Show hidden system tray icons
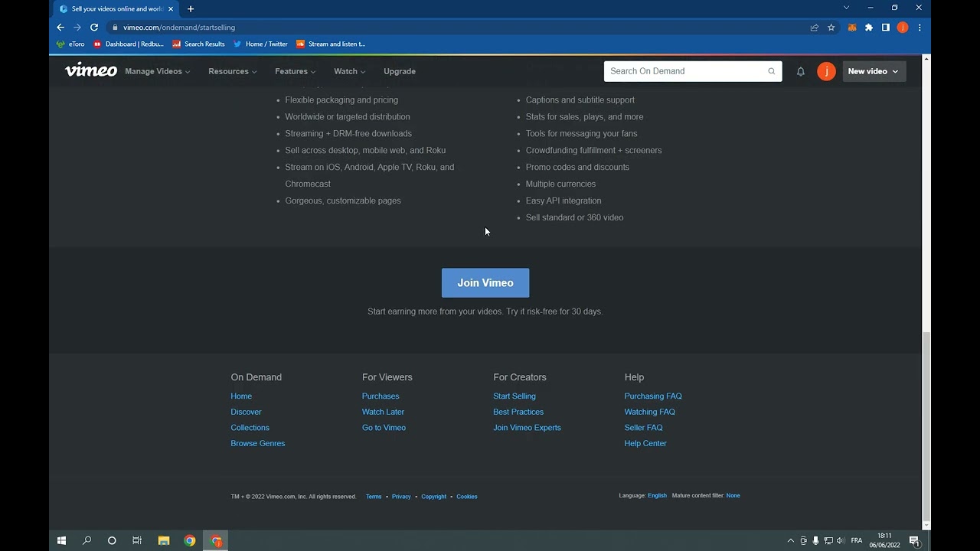980x551 pixels. pos(791,540)
